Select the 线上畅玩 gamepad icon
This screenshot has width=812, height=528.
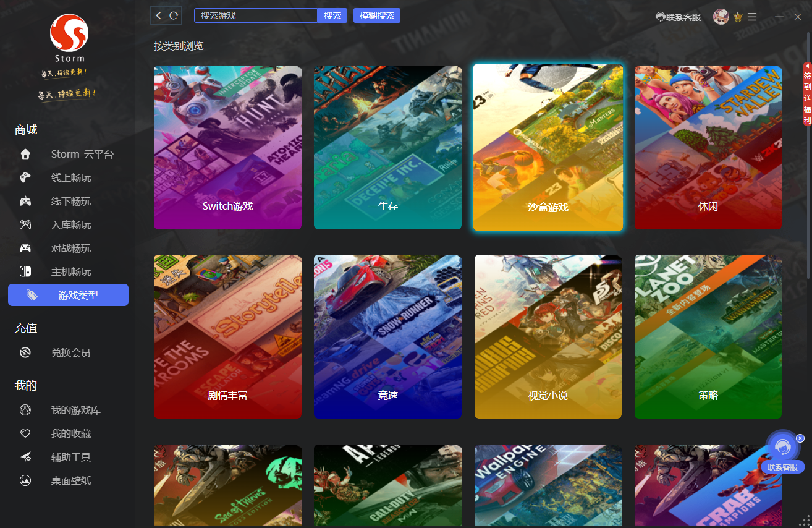(25, 178)
